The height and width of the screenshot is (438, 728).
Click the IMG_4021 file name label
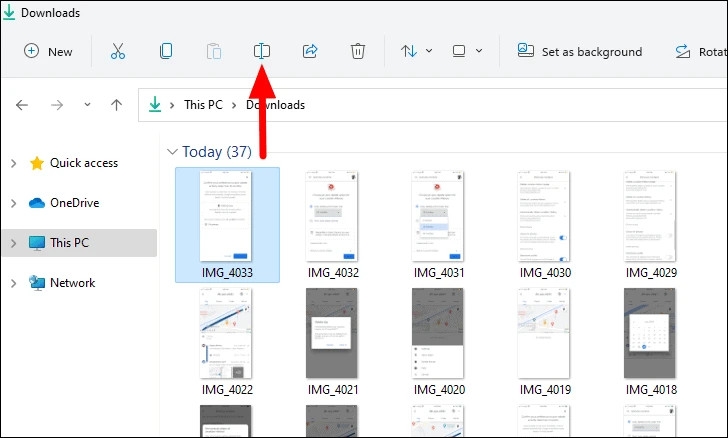click(x=333, y=390)
